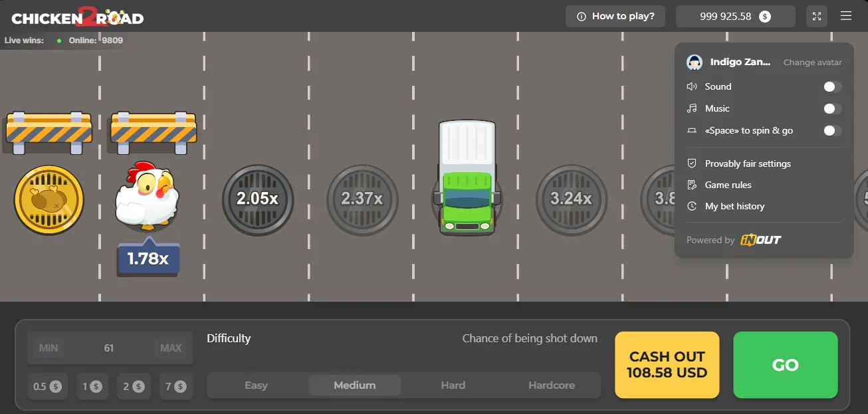Click the book icon beside Game rules
The height and width of the screenshot is (414, 868).
(x=692, y=185)
